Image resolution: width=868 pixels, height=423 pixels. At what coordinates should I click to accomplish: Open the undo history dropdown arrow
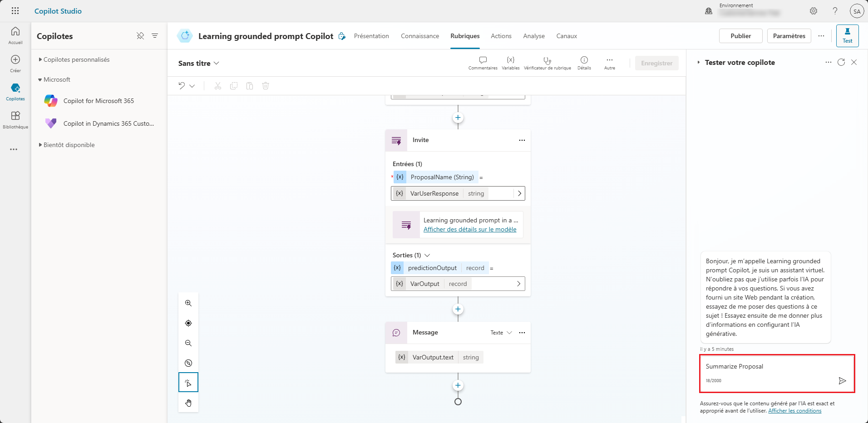pos(192,86)
